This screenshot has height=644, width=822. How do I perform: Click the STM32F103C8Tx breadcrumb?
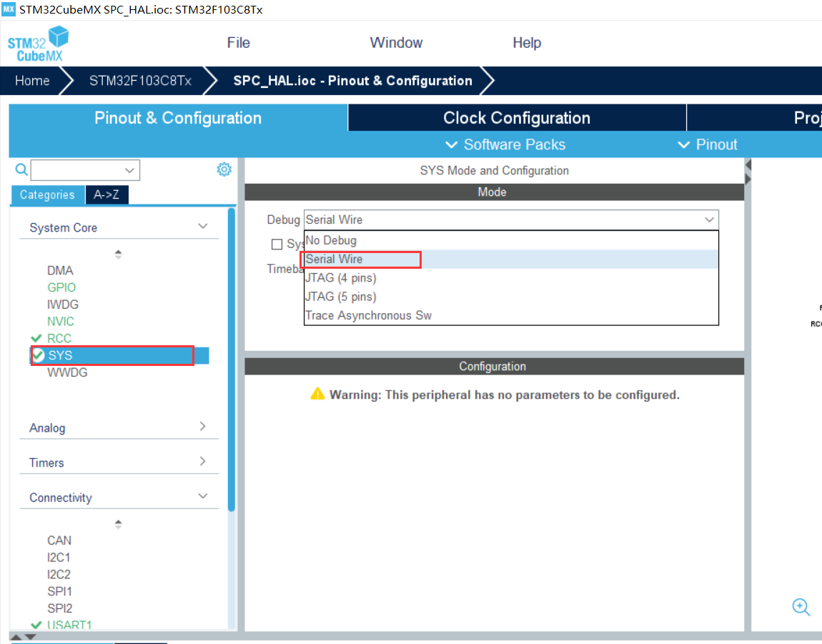tap(140, 81)
